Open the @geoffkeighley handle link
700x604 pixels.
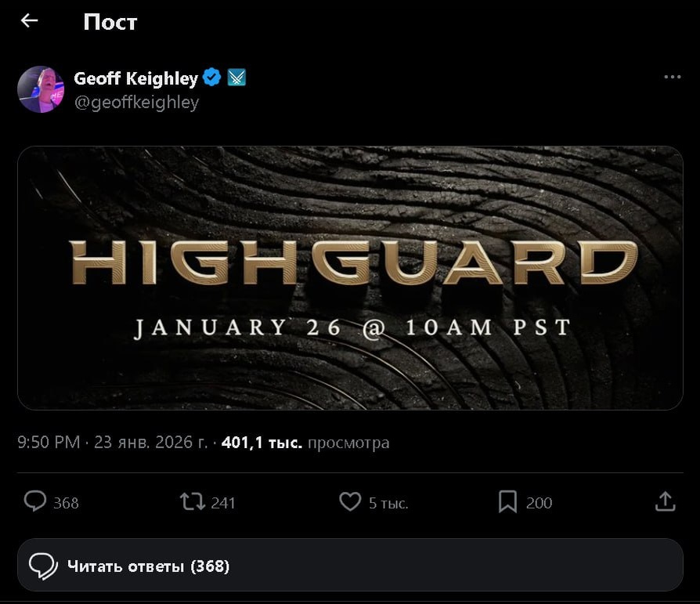136,103
